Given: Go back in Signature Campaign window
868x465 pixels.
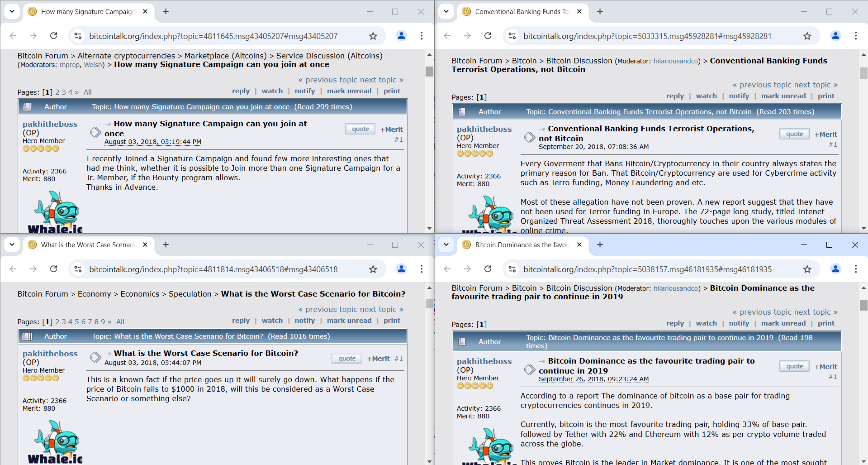Looking at the screenshot, I should 13,36.
